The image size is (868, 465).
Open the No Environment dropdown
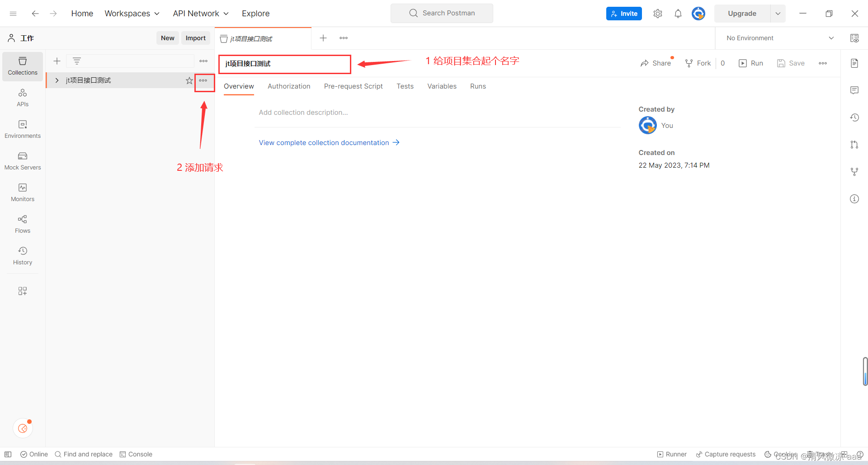pos(780,38)
